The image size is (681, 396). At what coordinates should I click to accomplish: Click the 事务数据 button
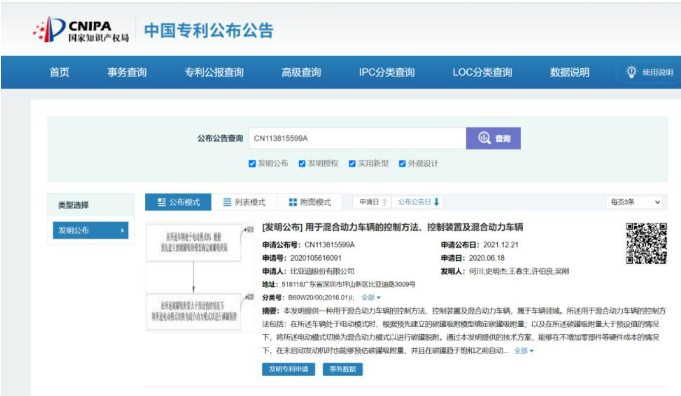click(x=343, y=369)
